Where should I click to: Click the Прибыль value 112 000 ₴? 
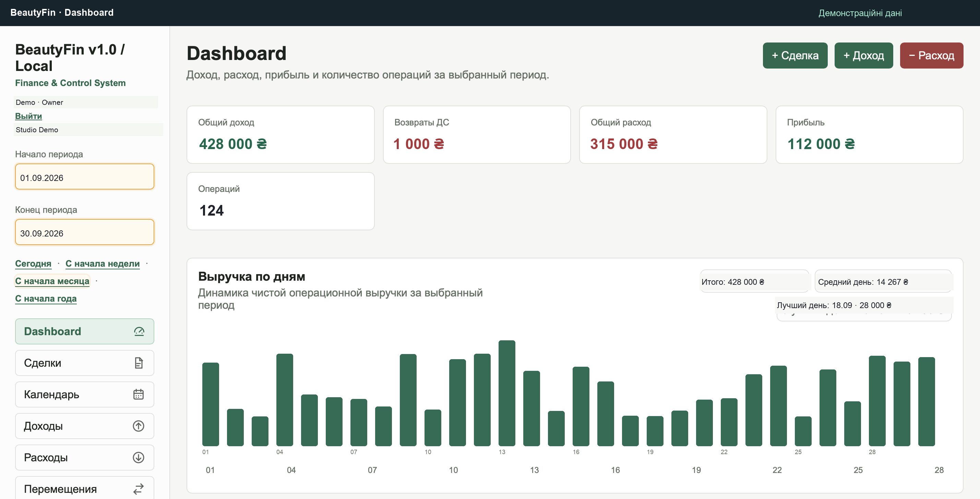tap(821, 144)
